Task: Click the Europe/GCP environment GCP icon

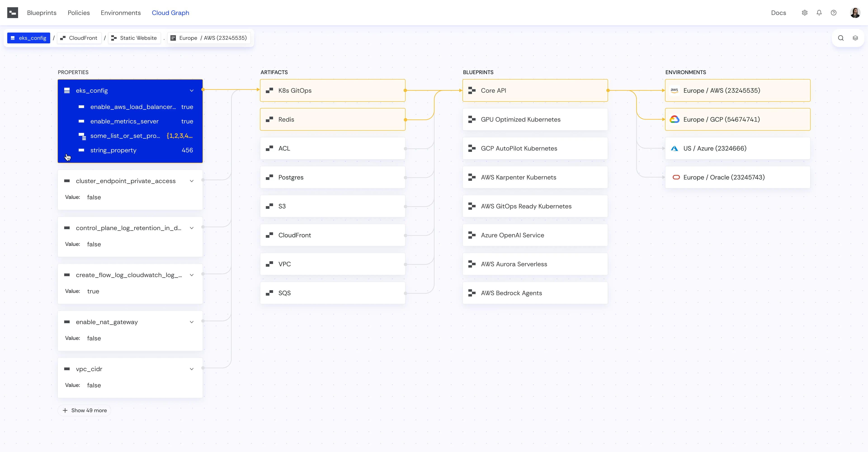Action: click(675, 119)
